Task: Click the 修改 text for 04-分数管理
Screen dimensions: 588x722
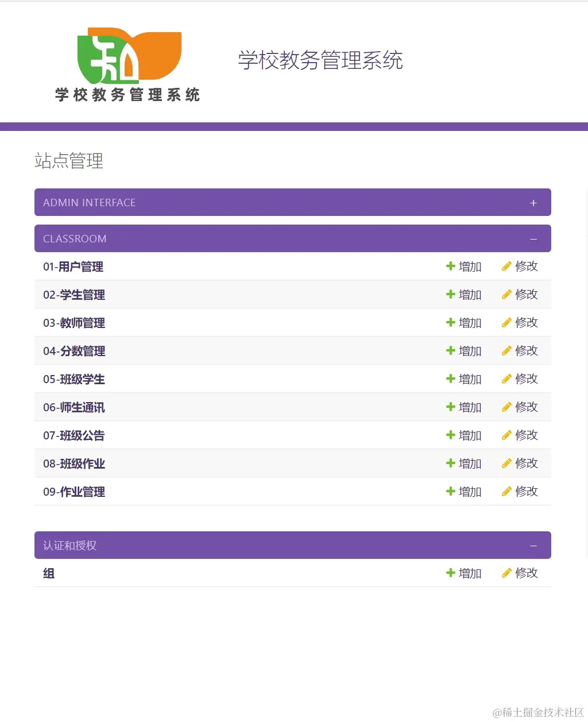Action: (x=526, y=350)
